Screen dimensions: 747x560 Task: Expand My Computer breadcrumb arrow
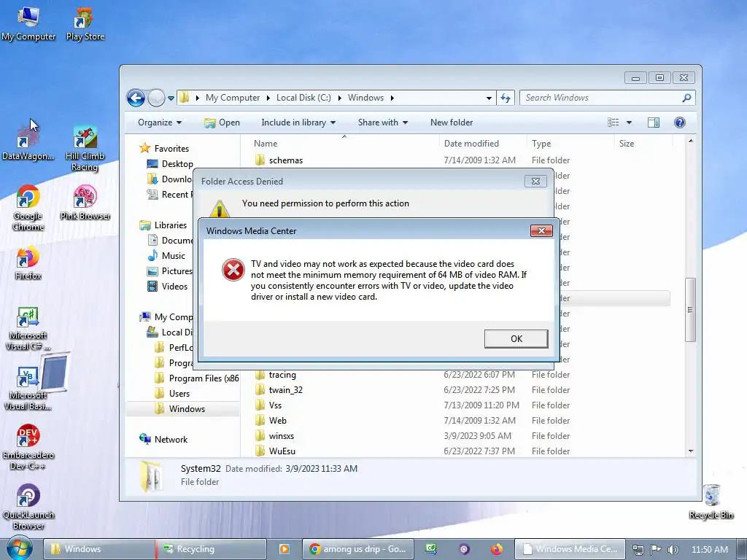click(x=267, y=98)
